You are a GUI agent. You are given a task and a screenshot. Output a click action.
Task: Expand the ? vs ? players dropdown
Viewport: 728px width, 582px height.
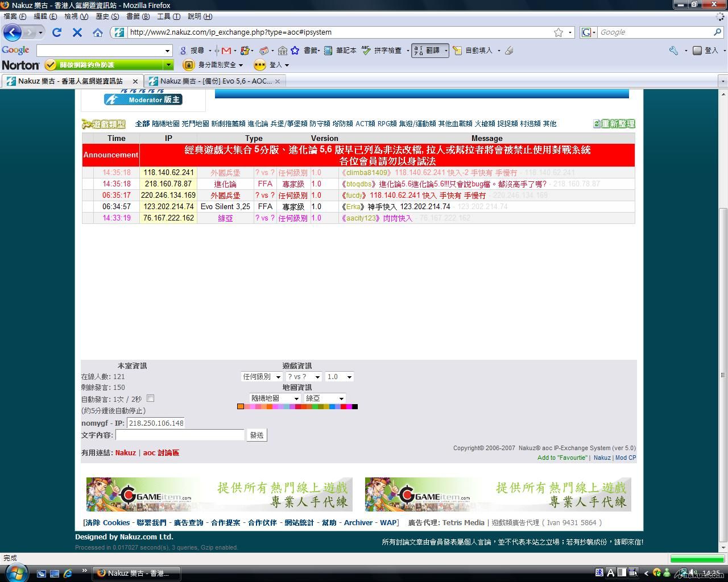[304, 377]
